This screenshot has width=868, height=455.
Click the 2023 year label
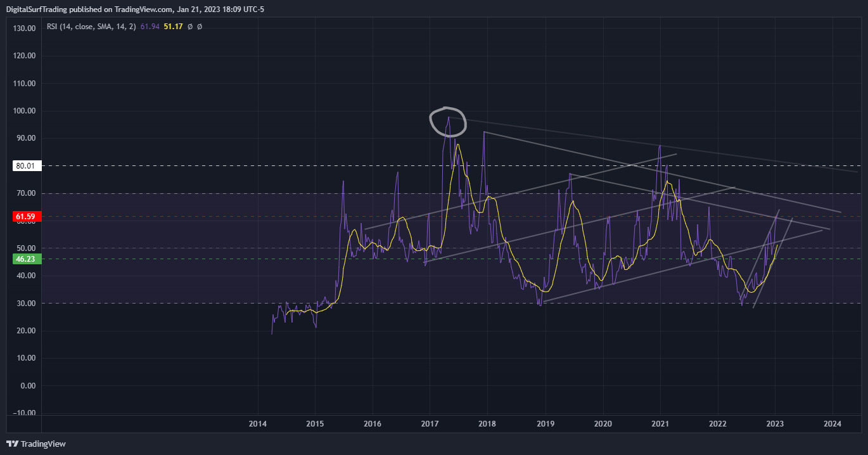(775, 423)
